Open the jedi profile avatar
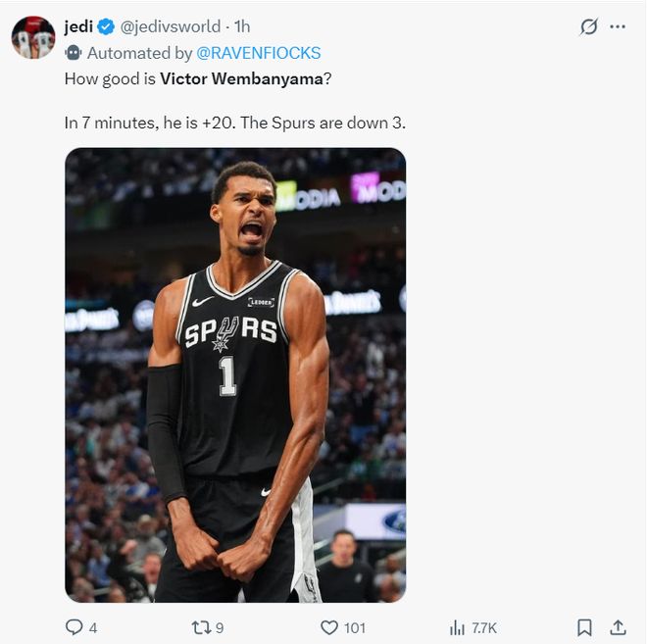Viewport: 647px width, 644px height. click(33, 37)
